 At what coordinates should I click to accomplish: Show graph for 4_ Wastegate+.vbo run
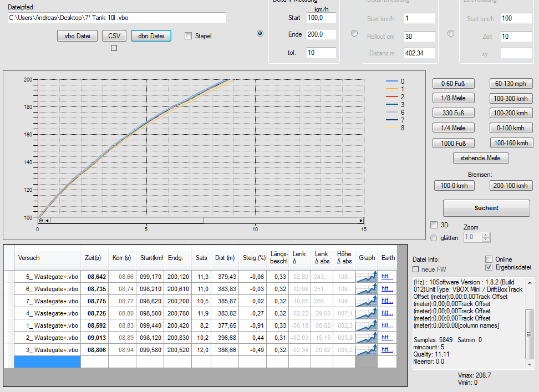[367, 313]
